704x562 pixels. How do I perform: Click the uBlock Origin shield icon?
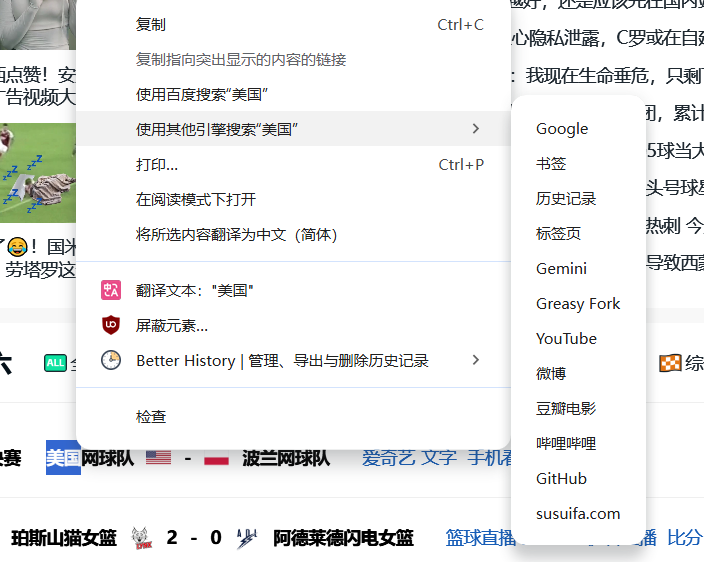click(110, 325)
